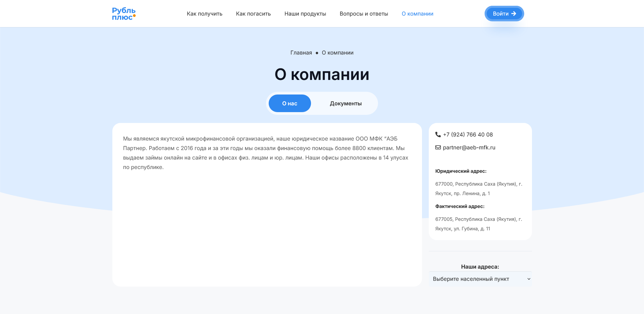644x314 pixels.
Task: Select the Рубль плюс logo
Action: pyautogui.click(x=124, y=13)
